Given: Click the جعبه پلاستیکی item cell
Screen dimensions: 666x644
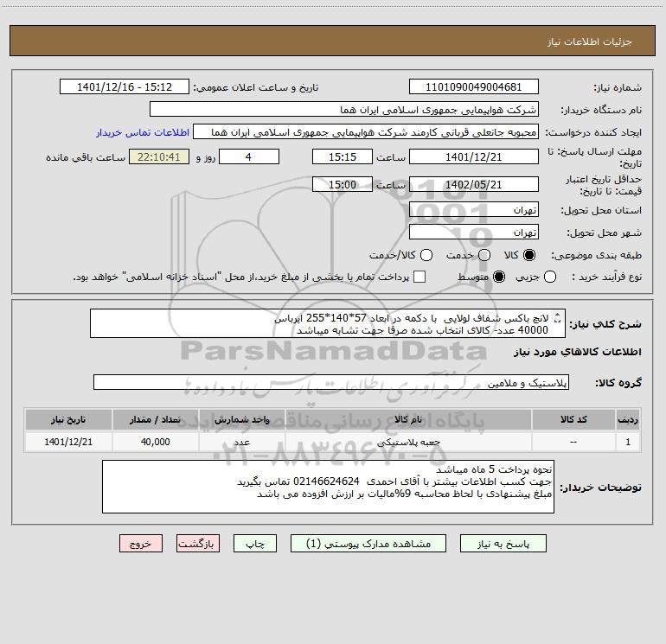Looking at the screenshot, I should tap(408, 442).
